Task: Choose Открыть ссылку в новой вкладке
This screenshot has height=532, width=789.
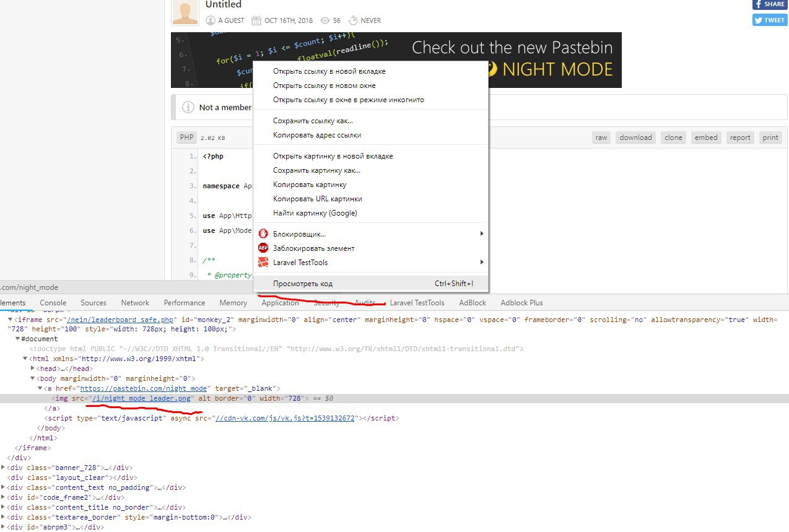Action: (371, 71)
